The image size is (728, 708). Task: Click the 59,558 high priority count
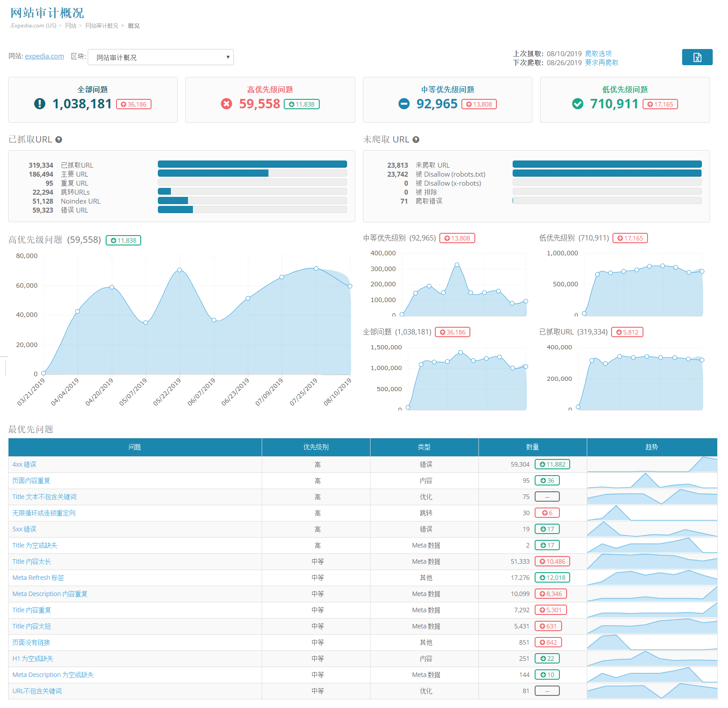[x=259, y=104]
